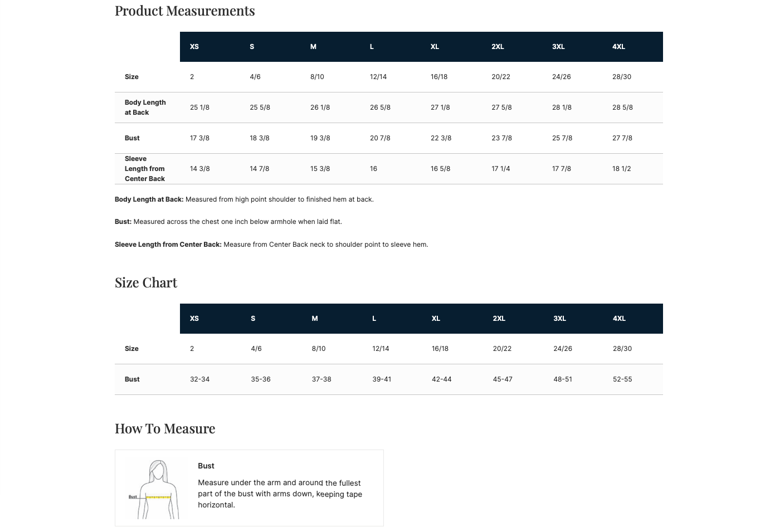The image size is (765, 532).
Task: Click the 39-41 bust range cell
Action: coord(382,379)
